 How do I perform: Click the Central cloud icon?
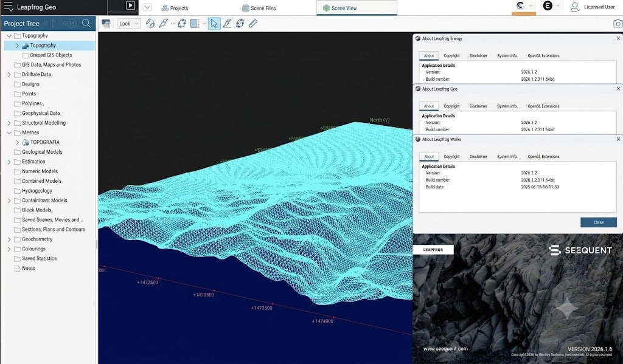coord(520,5)
